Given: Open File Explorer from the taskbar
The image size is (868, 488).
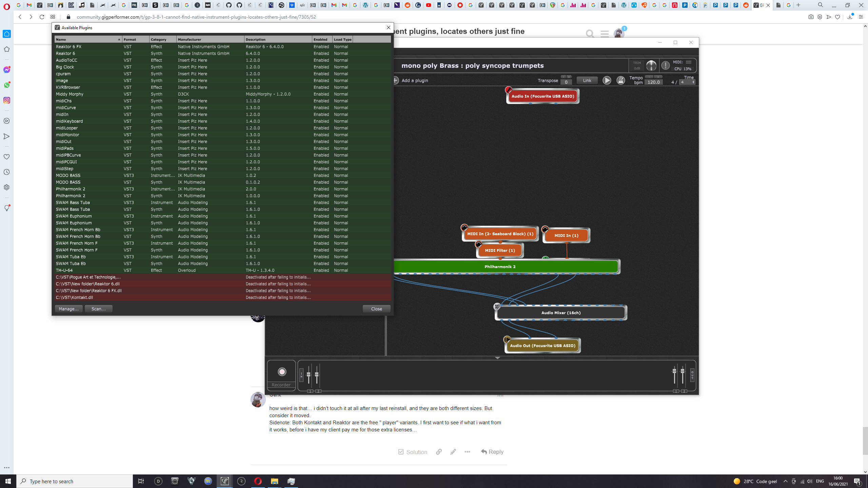Looking at the screenshot, I should 274,481.
